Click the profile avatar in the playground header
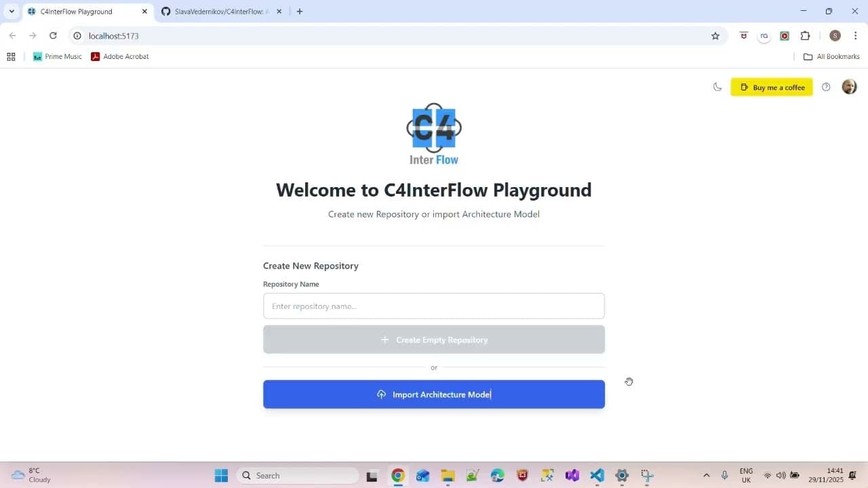868x488 pixels. pyautogui.click(x=849, y=87)
